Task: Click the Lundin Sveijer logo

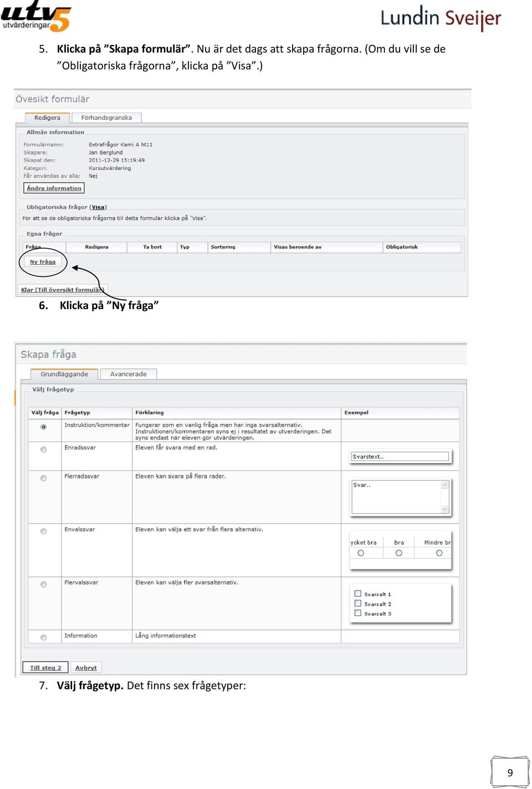Action: (x=441, y=18)
